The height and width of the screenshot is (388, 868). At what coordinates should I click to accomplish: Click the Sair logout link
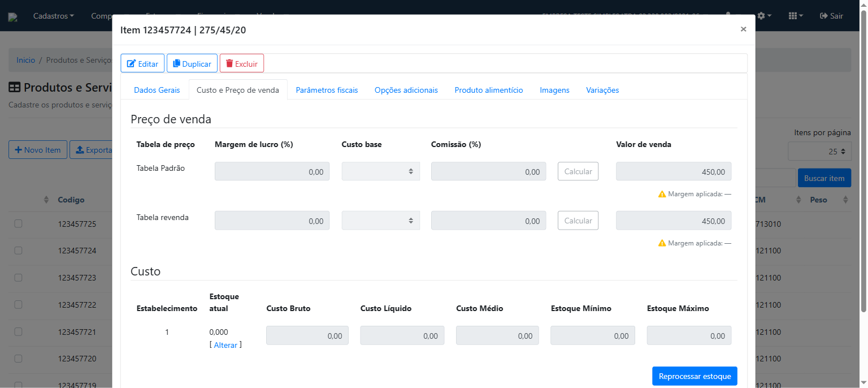point(831,16)
